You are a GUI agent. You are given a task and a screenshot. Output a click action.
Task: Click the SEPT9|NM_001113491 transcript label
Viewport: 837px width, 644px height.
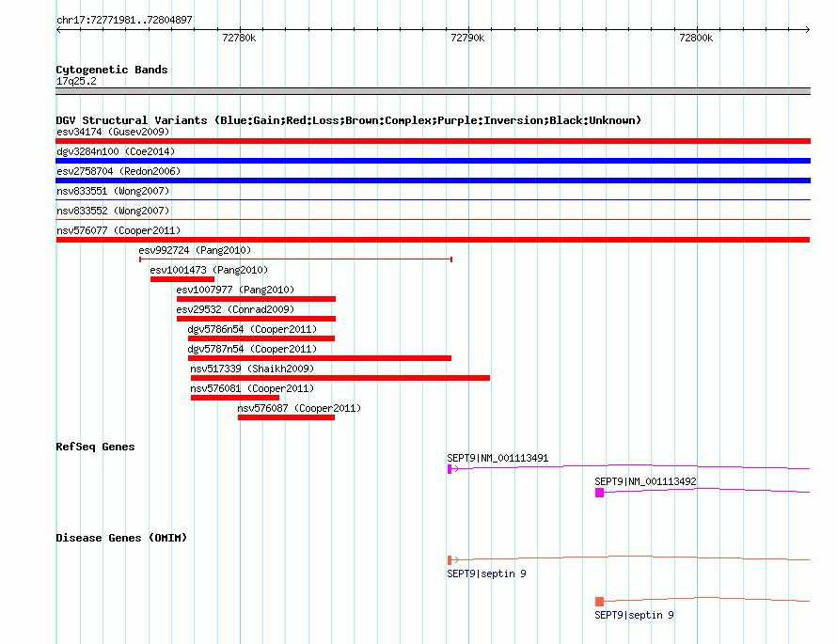(x=497, y=458)
